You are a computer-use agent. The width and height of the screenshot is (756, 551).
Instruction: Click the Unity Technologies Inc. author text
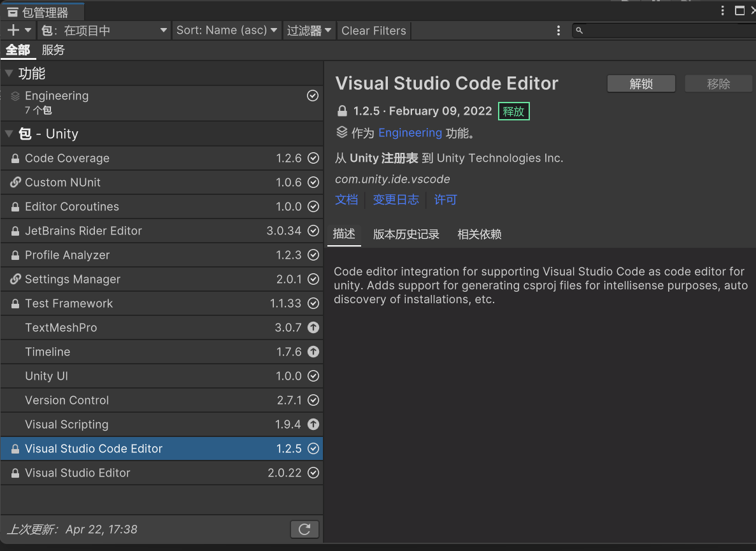[500, 158]
